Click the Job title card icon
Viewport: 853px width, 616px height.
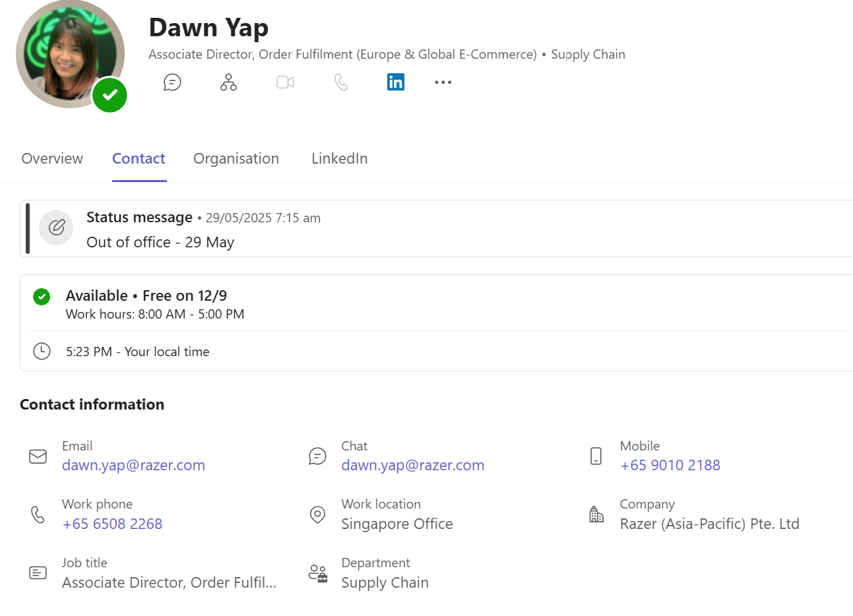tap(38, 573)
